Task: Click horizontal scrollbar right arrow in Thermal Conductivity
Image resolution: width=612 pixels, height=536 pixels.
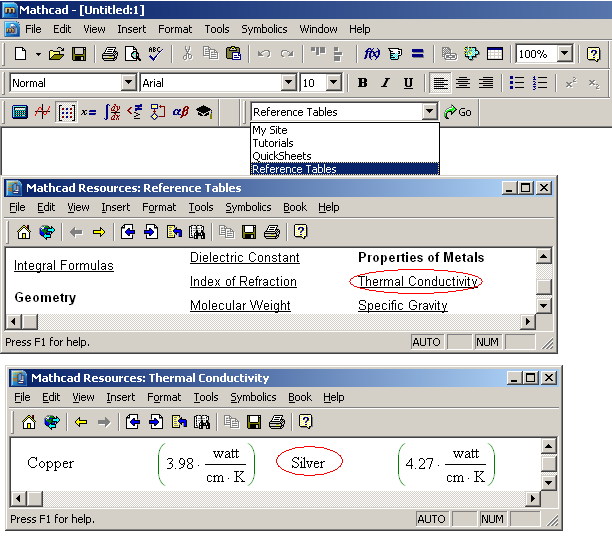Action: (x=532, y=498)
